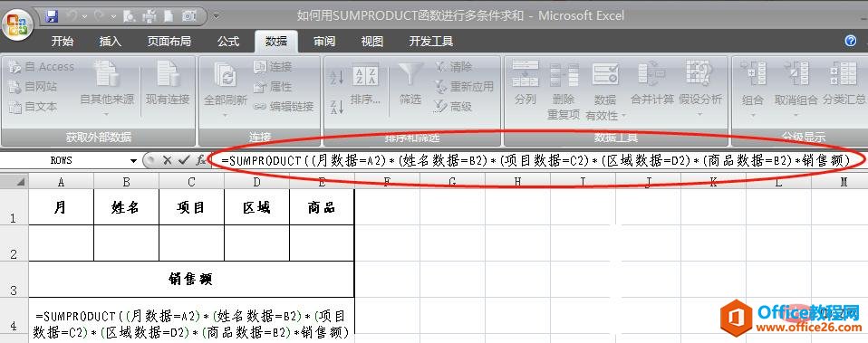
Task: Open edit links (编辑链接)
Action: (284, 107)
